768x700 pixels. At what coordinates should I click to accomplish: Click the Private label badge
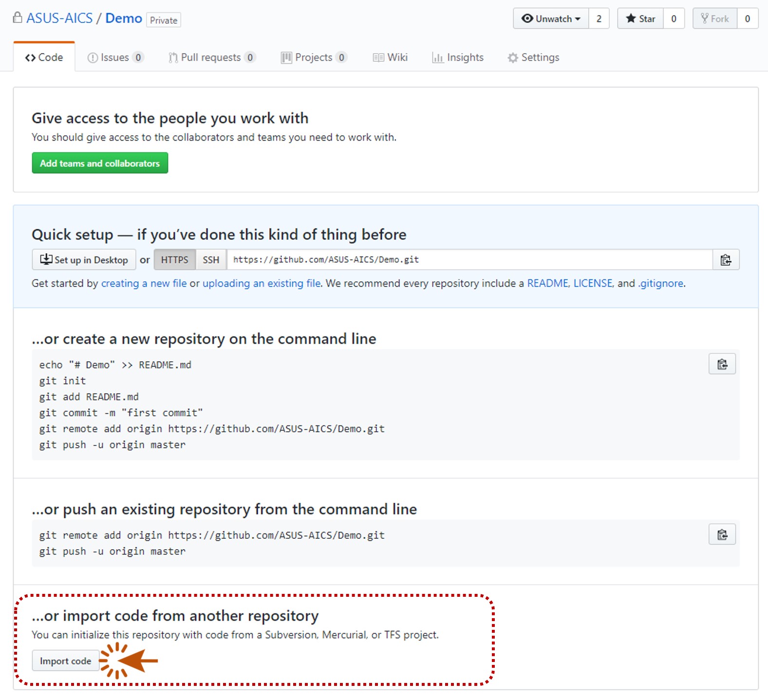tap(164, 20)
